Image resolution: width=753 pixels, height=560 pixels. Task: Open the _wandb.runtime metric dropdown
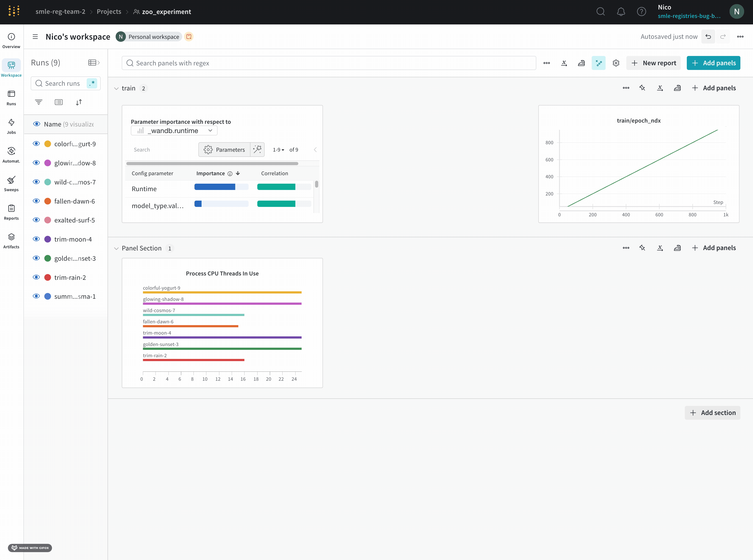pyautogui.click(x=174, y=131)
